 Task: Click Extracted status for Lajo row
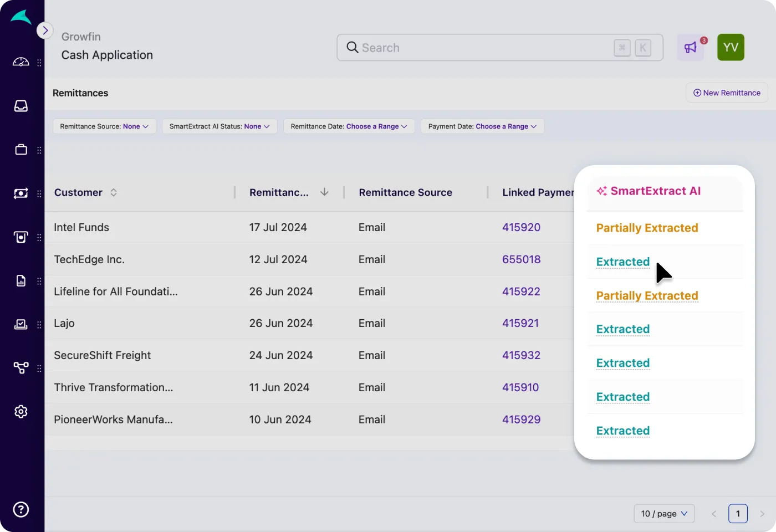pos(622,329)
